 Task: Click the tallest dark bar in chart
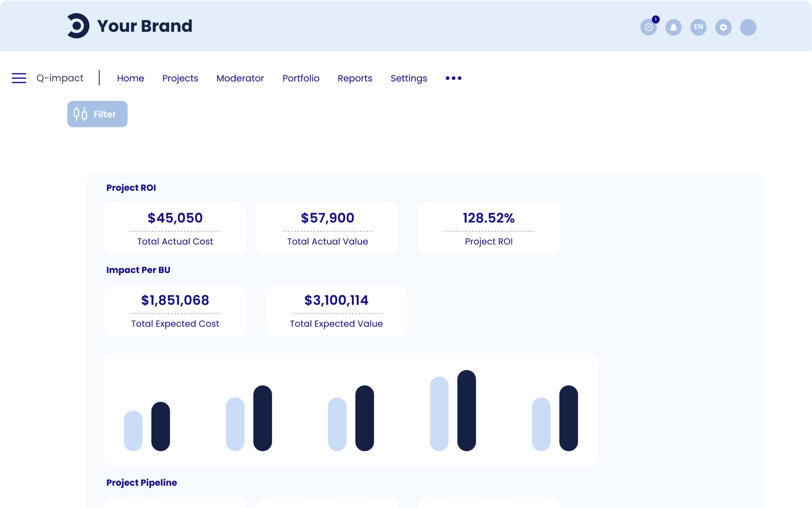point(466,410)
